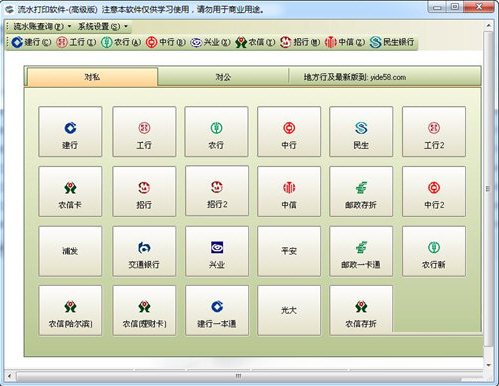Choose 招行 in the toolbar
The image size is (499, 386).
click(x=300, y=42)
